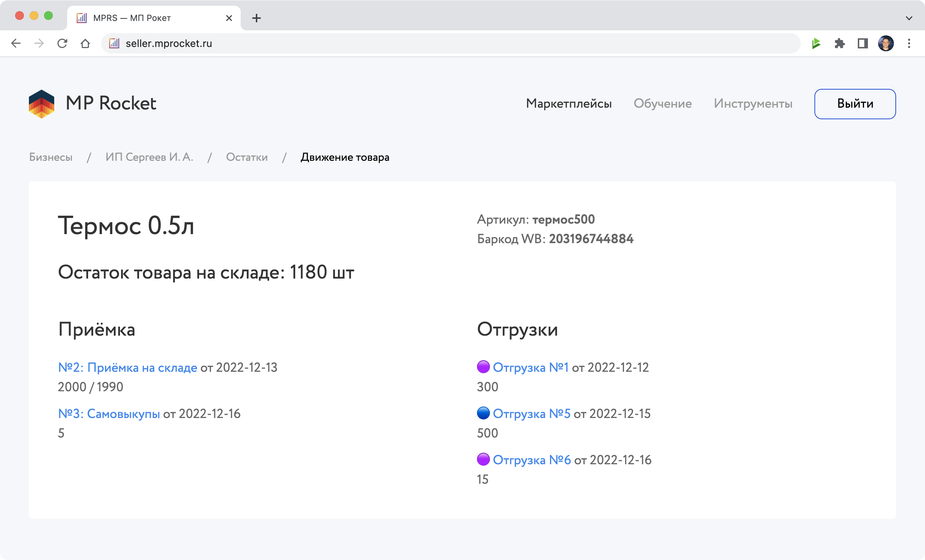The width and height of the screenshot is (925, 560).
Task: Open the Инструменты menu item
Action: click(x=753, y=104)
